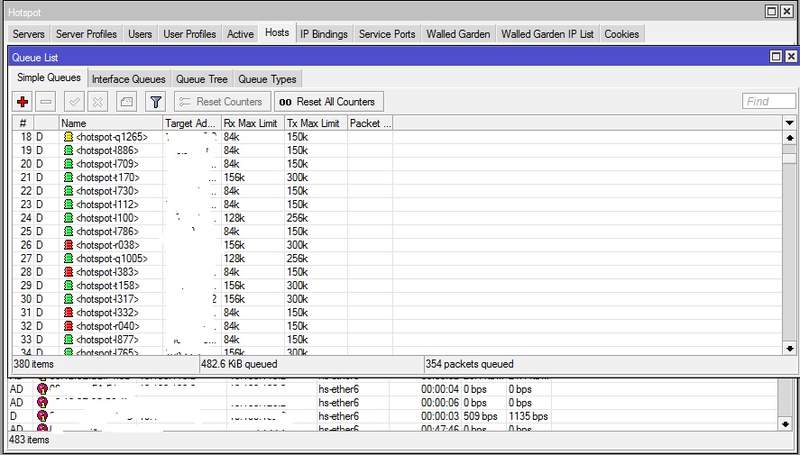Select the <hotspot-r038> queue name
Image resolution: width=800 pixels, height=455 pixels.
tap(108, 245)
